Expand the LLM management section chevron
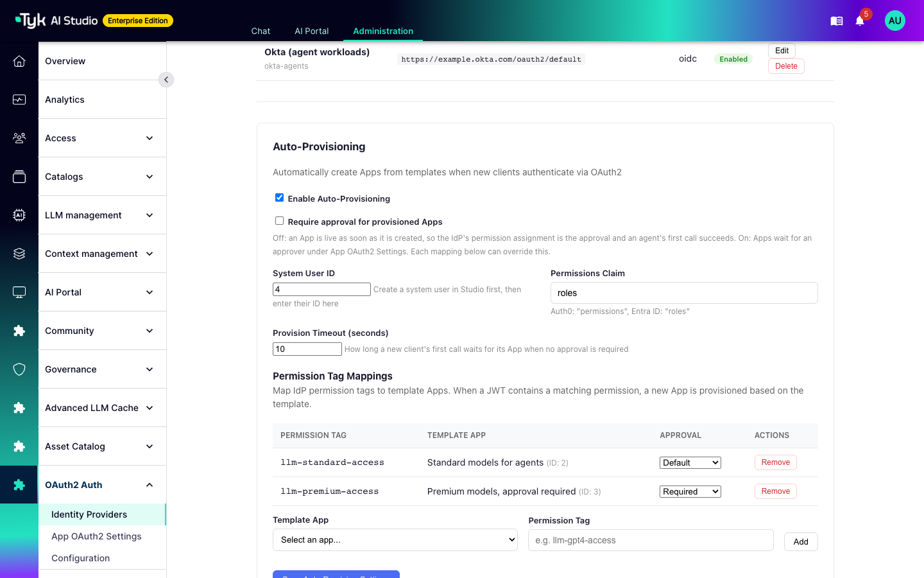 pyautogui.click(x=150, y=215)
